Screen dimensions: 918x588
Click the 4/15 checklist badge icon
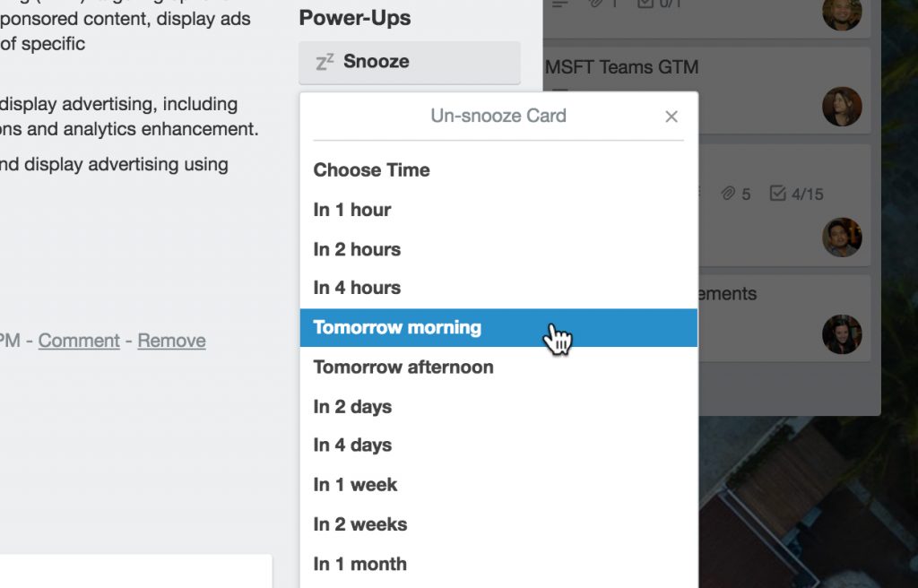(778, 194)
